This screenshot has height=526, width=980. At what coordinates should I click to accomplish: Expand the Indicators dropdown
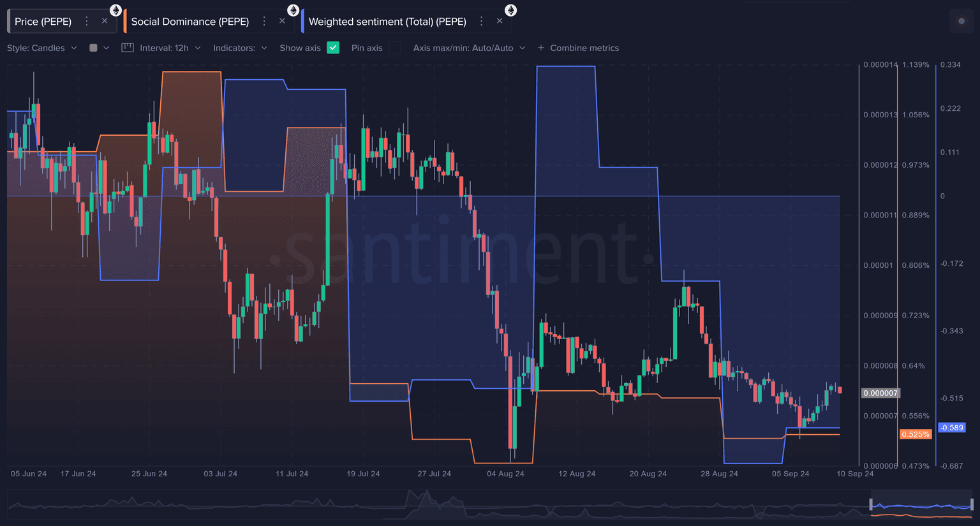coord(240,48)
